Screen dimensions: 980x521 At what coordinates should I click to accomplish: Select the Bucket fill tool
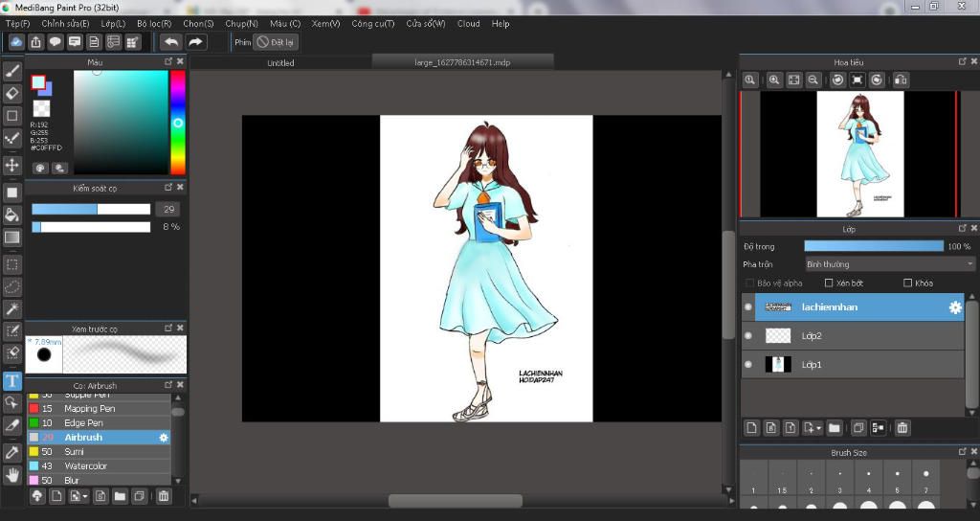tap(12, 215)
